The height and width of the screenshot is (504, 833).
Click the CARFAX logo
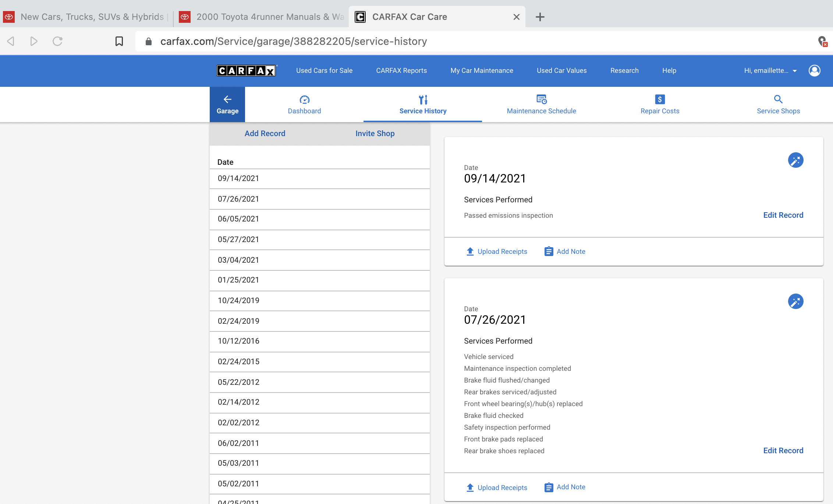(x=247, y=71)
